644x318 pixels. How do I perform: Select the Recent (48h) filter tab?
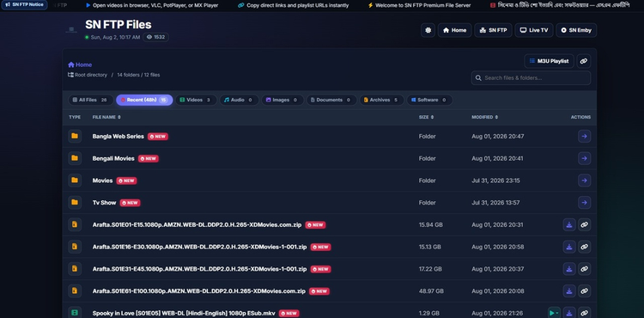click(144, 100)
